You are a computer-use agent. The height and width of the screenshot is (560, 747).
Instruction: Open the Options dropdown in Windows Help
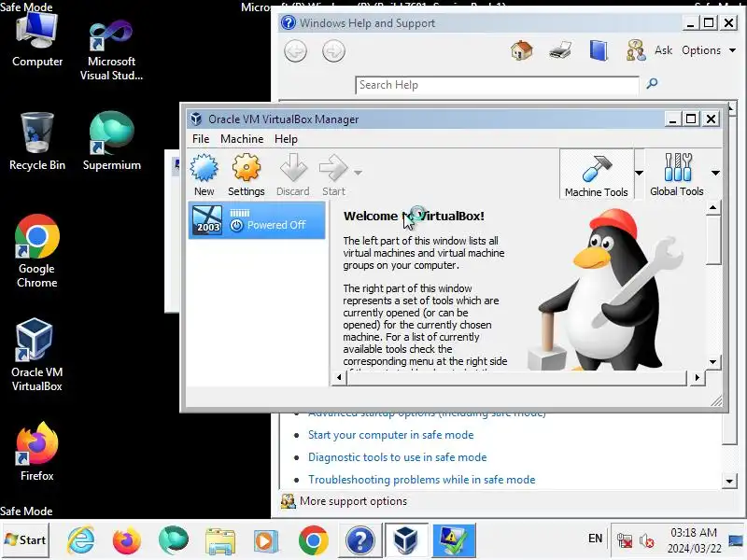(x=709, y=50)
